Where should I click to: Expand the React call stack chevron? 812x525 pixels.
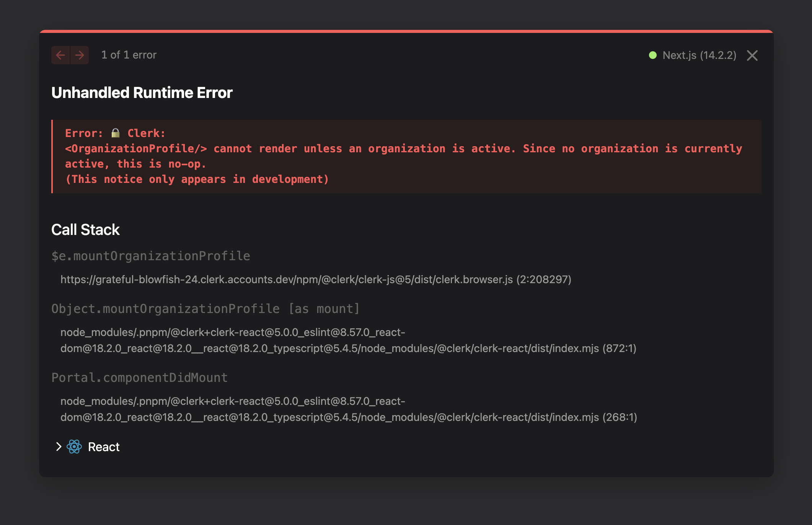pyautogui.click(x=59, y=447)
